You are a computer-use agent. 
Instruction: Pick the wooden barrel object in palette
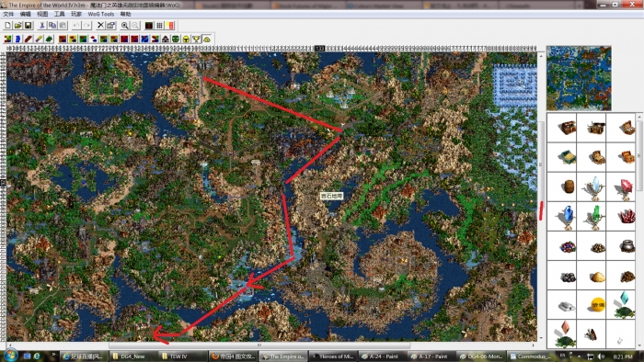coord(569,187)
